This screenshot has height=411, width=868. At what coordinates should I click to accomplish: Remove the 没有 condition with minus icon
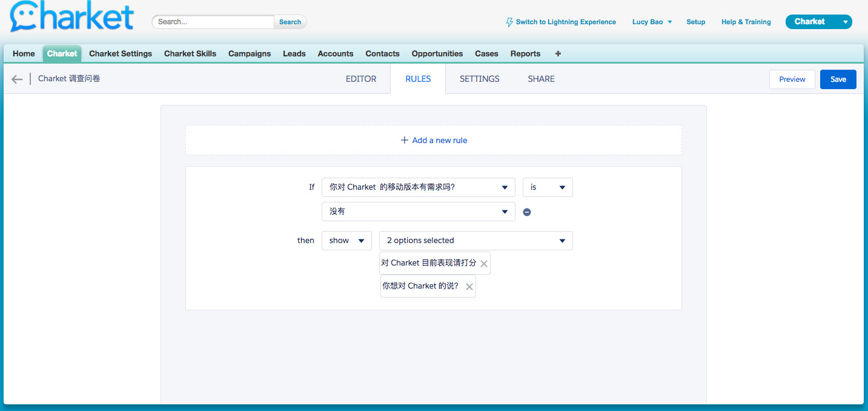tap(527, 212)
